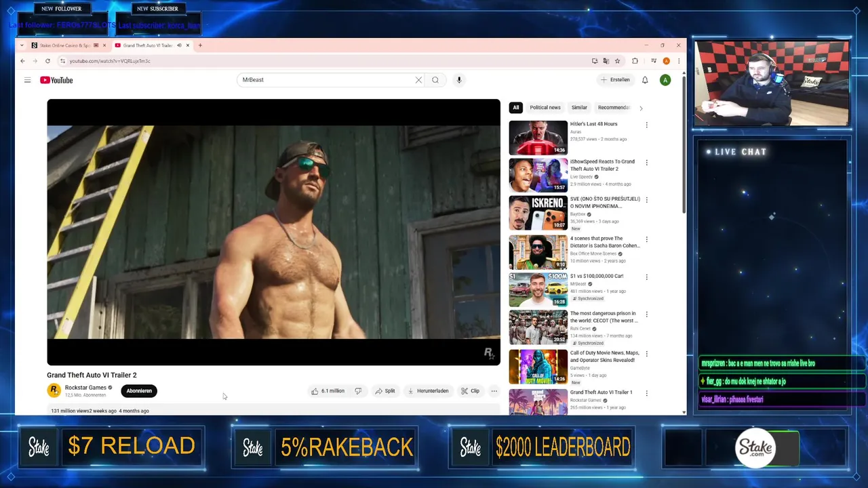The image size is (868, 488).
Task: Open the YouTube hamburger guide menu
Action: [27, 80]
